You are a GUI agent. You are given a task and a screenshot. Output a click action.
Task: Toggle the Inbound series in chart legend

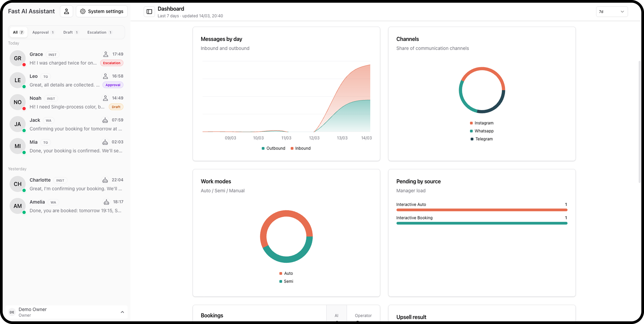pos(300,148)
